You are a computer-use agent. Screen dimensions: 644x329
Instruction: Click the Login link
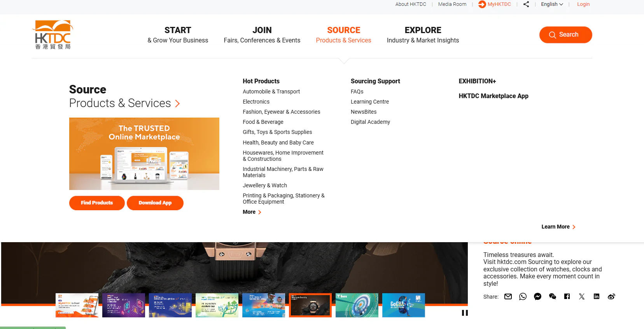point(583,4)
